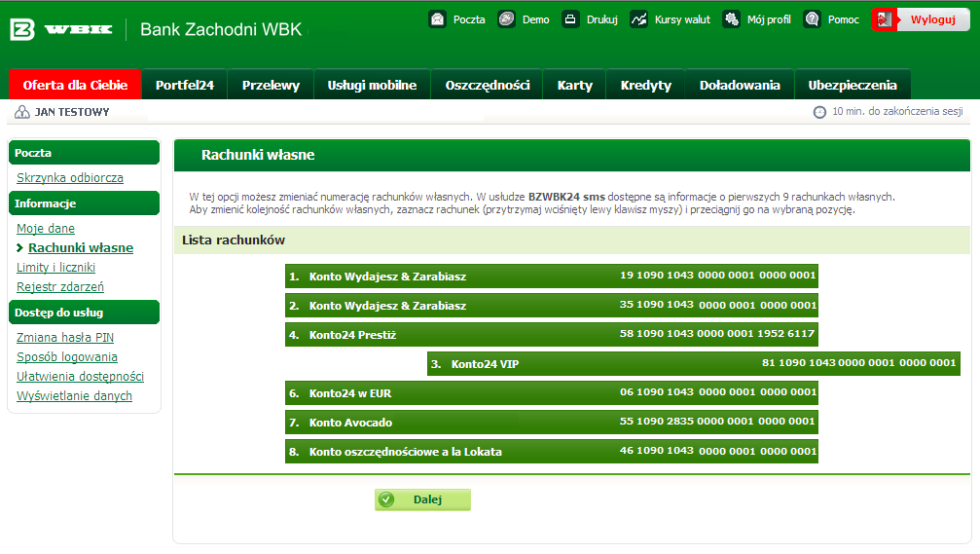Open Limity i liczniki link
The image size is (980, 554).
55,267
